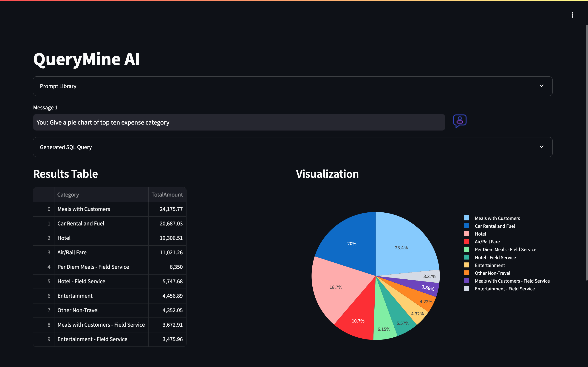Click the QueryMine AI title
This screenshot has width=588, height=367.
(x=87, y=59)
